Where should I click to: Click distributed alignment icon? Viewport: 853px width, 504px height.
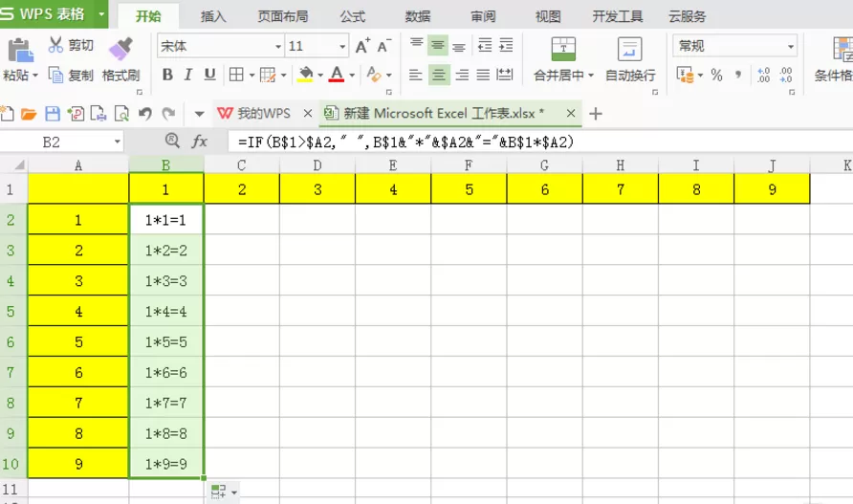coord(505,75)
